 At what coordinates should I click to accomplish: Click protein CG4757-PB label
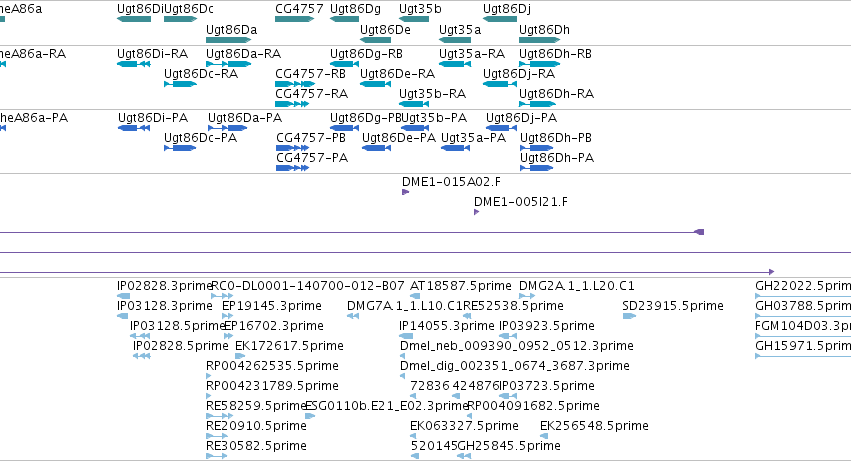click(x=311, y=137)
